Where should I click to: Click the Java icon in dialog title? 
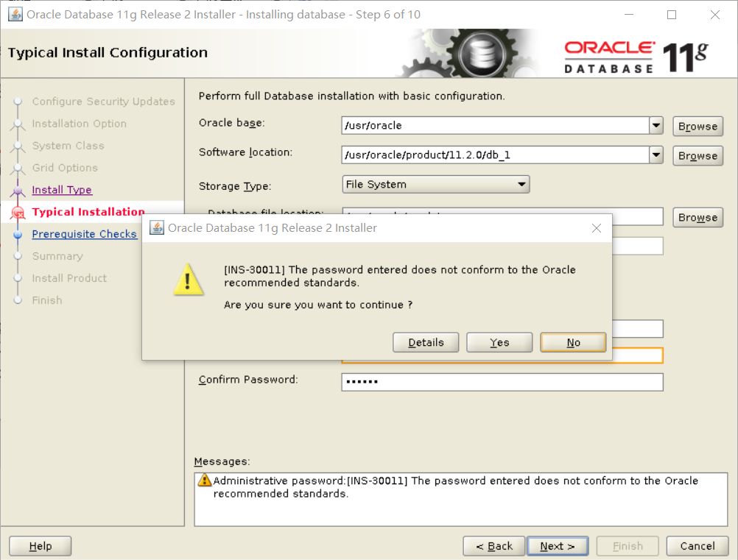pyautogui.click(x=157, y=227)
